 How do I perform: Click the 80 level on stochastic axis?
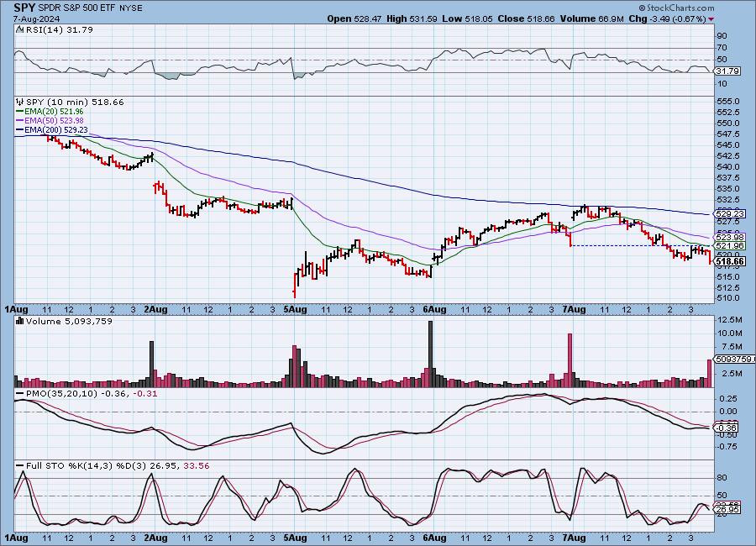[x=722, y=478]
